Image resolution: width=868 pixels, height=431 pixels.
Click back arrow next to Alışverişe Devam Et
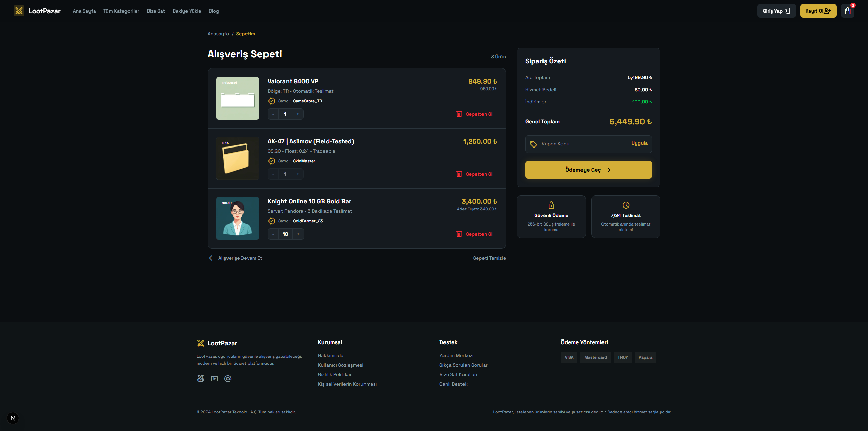click(x=212, y=258)
